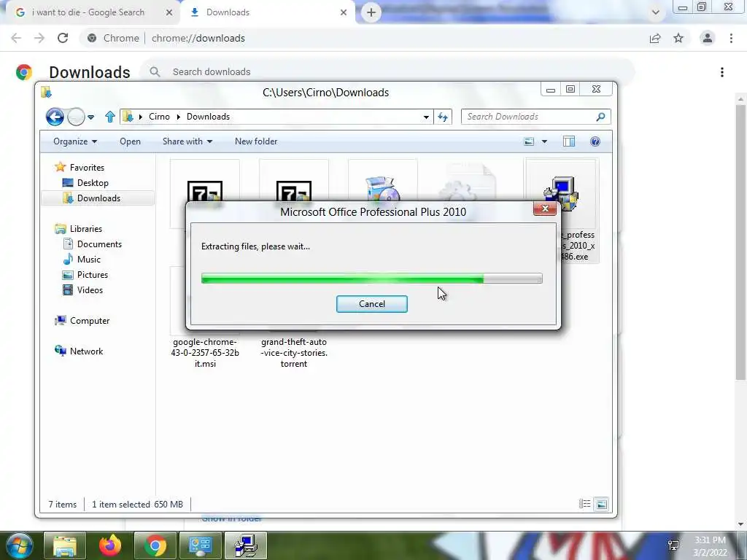Launch Firefox from the taskbar
Screen dimensions: 747x560
[110, 545]
